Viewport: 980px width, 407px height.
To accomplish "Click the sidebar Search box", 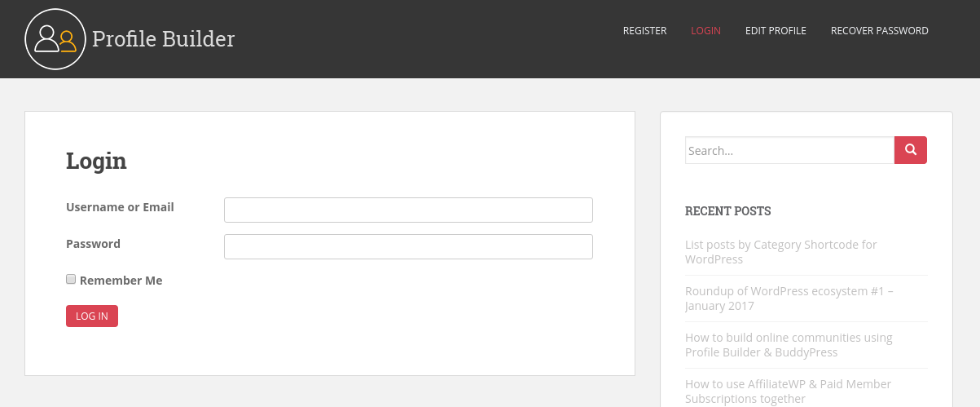I will pyautogui.click(x=789, y=150).
